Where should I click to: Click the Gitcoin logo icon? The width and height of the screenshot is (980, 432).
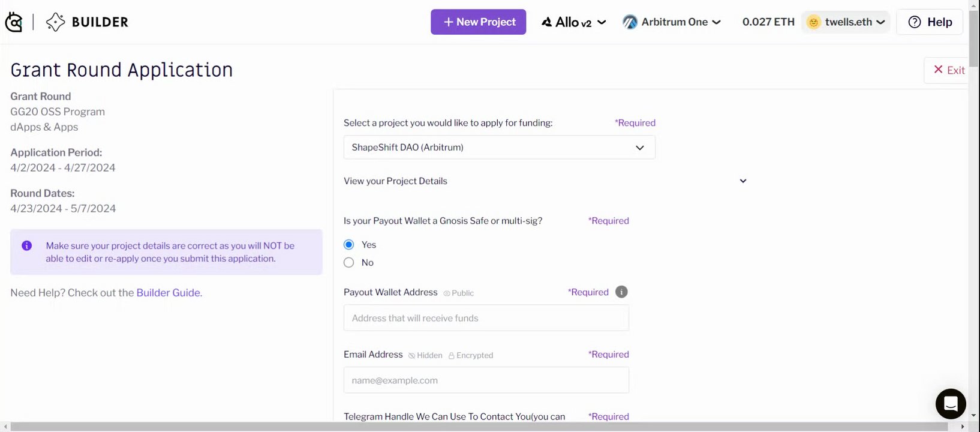(x=14, y=22)
